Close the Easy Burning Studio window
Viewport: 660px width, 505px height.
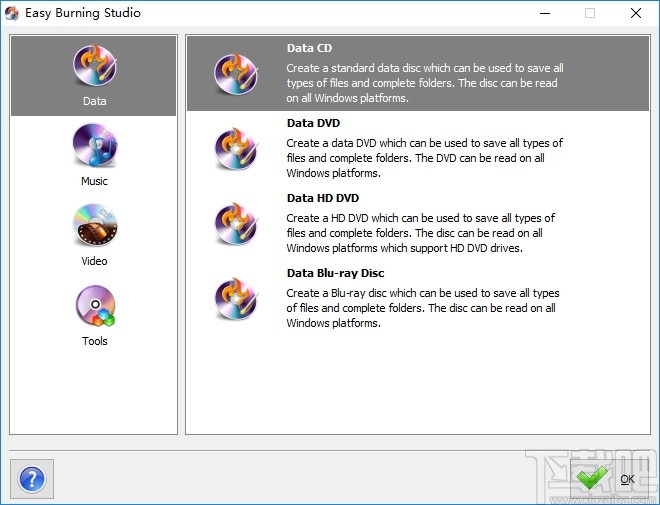(636, 13)
